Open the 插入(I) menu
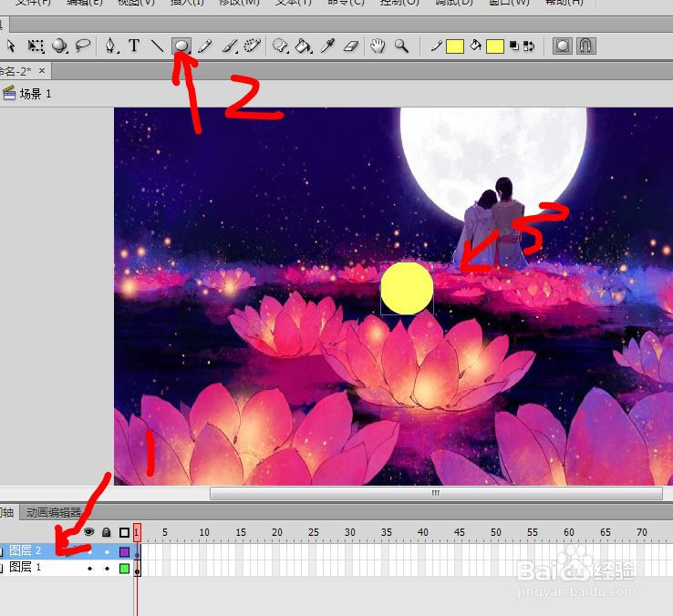 pyautogui.click(x=187, y=3)
